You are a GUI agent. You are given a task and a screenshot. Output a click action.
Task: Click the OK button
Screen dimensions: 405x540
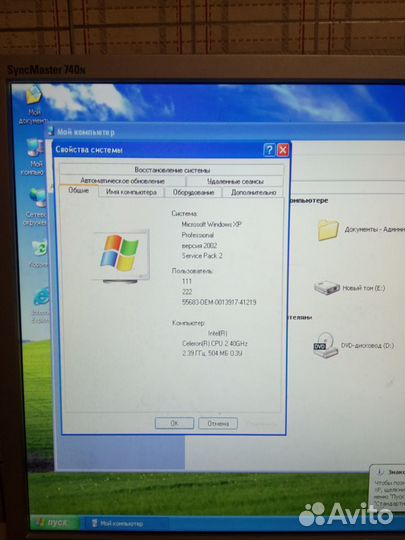point(174,423)
